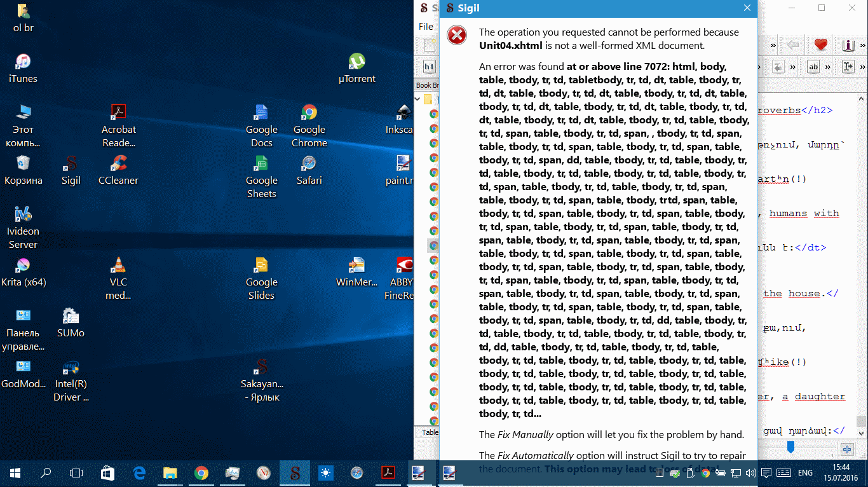Click the h1 heading toolbar button
The height and width of the screenshot is (487, 868).
click(429, 67)
